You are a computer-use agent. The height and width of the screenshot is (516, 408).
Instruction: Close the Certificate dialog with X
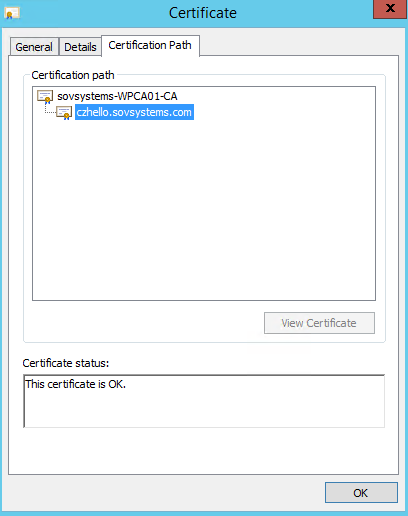[x=390, y=9]
